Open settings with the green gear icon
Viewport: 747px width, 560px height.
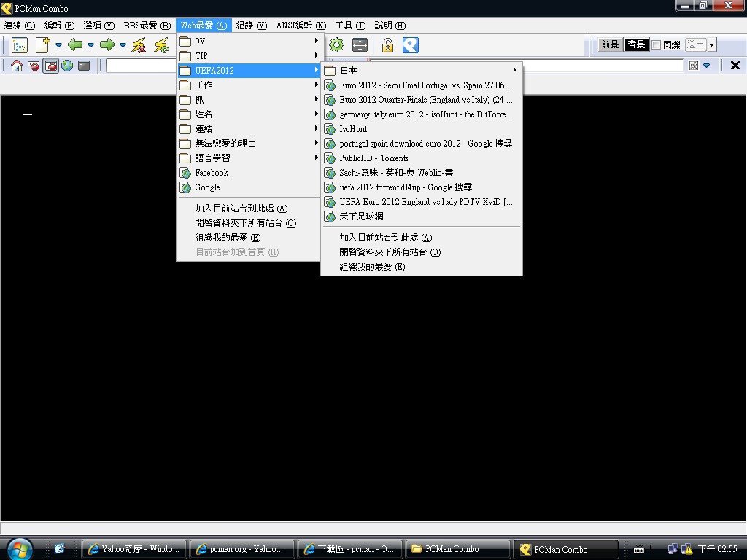[336, 45]
